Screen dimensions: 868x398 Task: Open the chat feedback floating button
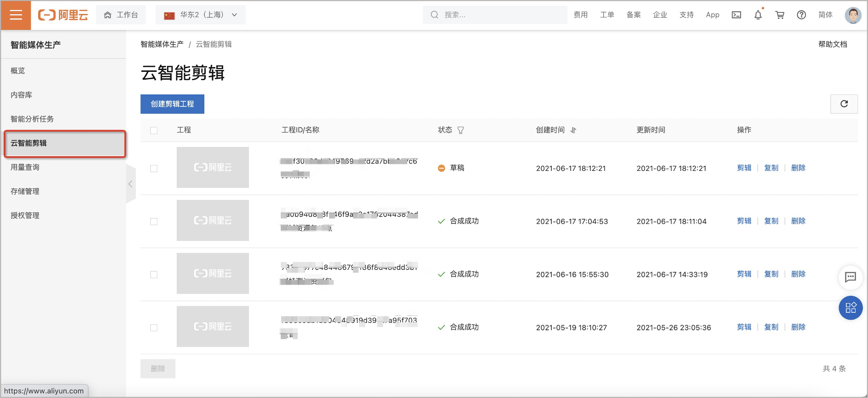[851, 277]
